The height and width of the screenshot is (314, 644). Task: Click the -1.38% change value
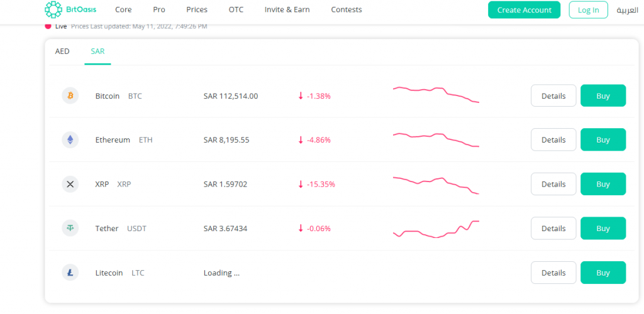(319, 96)
